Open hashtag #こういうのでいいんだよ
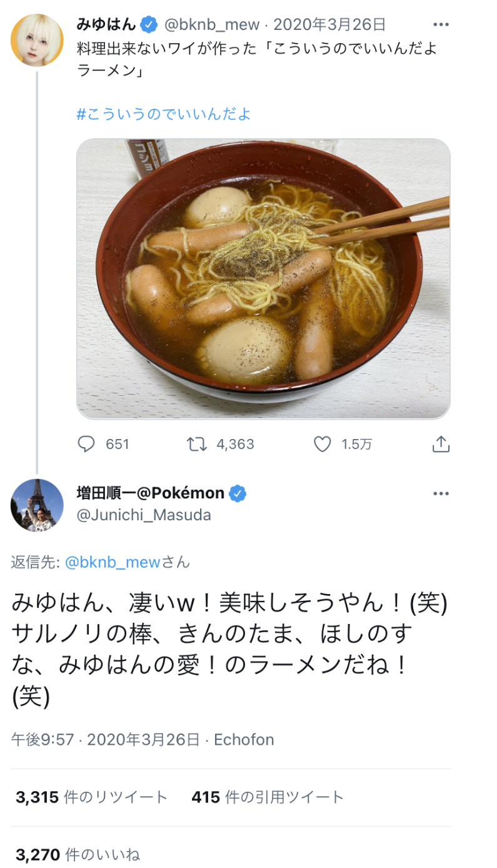 [x=164, y=114]
